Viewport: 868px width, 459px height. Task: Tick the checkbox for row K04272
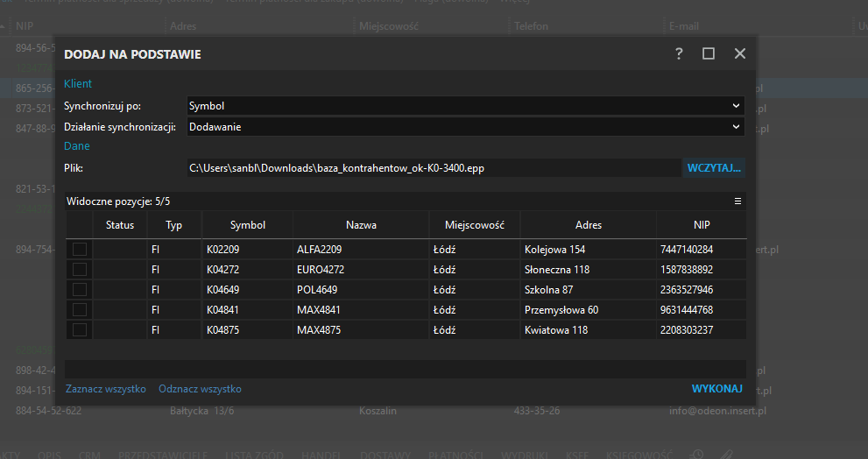[x=80, y=270]
